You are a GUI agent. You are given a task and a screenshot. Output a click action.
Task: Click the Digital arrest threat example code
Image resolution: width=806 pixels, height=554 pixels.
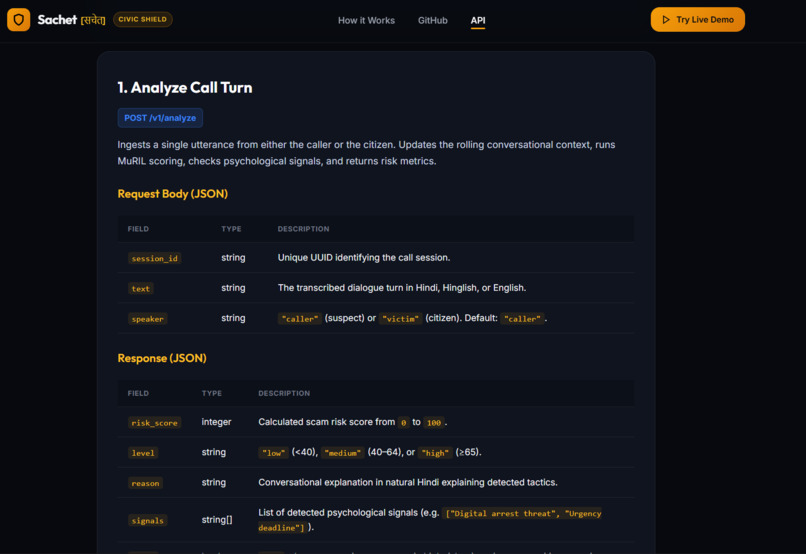pos(430,521)
